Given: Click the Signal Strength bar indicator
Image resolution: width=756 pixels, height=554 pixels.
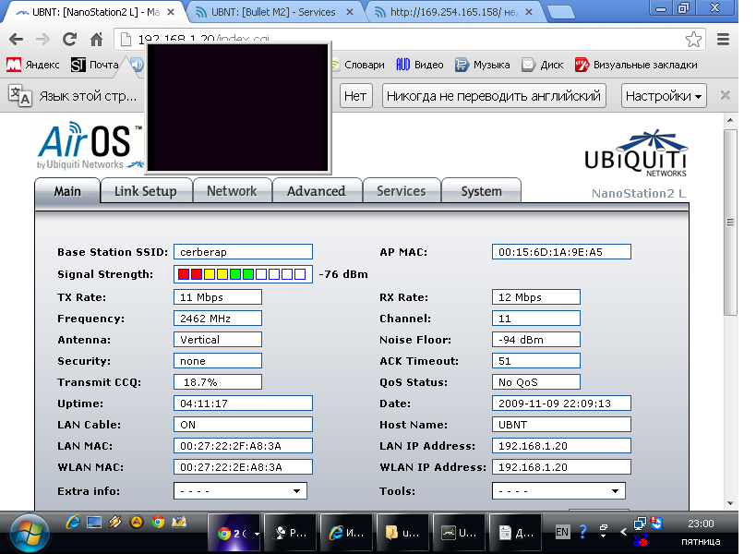Looking at the screenshot, I should click(x=243, y=274).
